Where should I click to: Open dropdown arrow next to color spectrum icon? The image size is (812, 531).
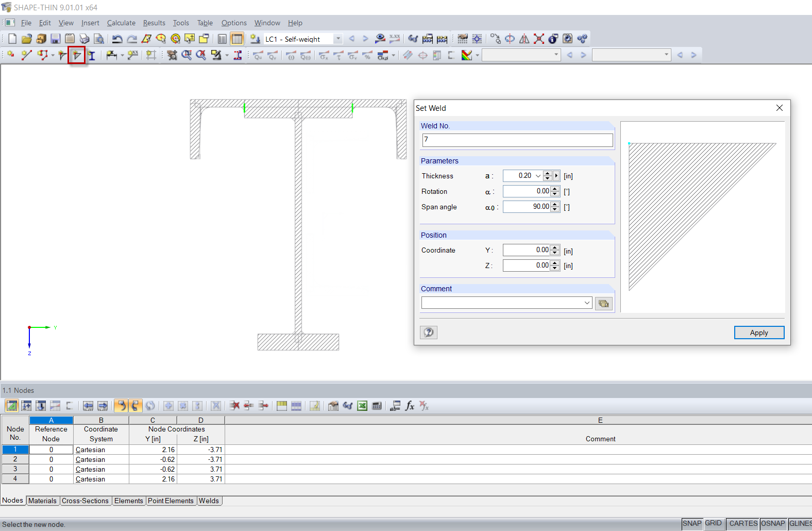(x=478, y=55)
